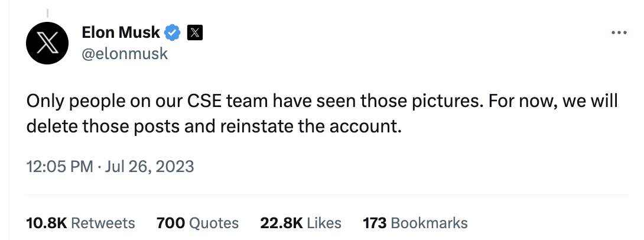
Task: Click the black X profile avatar
Action: (47, 45)
